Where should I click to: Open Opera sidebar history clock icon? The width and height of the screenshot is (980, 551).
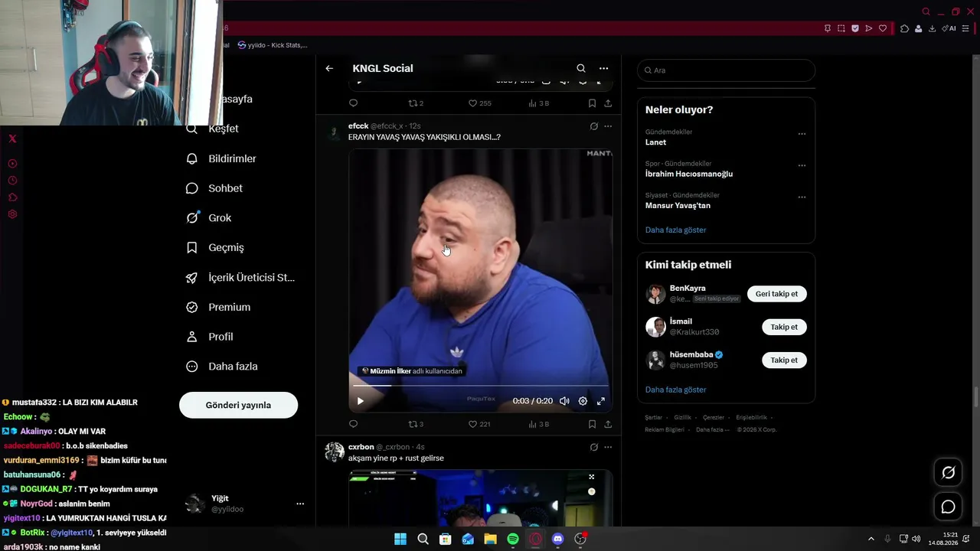pyautogui.click(x=12, y=181)
